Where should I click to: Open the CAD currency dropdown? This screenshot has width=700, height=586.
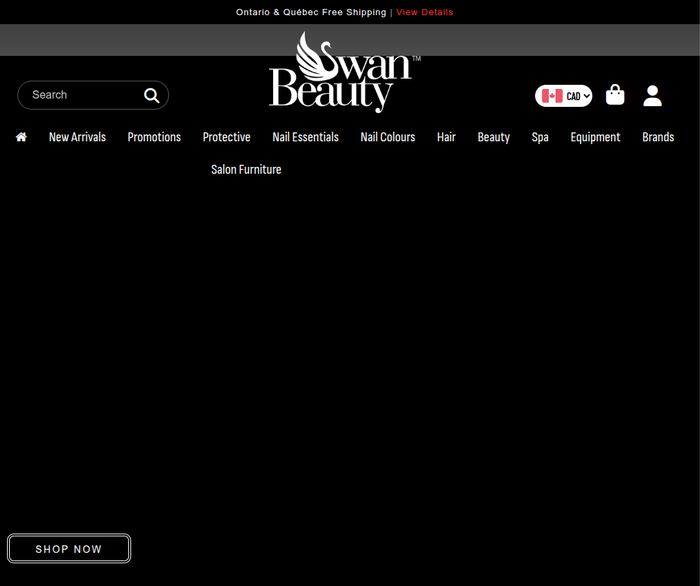[563, 96]
